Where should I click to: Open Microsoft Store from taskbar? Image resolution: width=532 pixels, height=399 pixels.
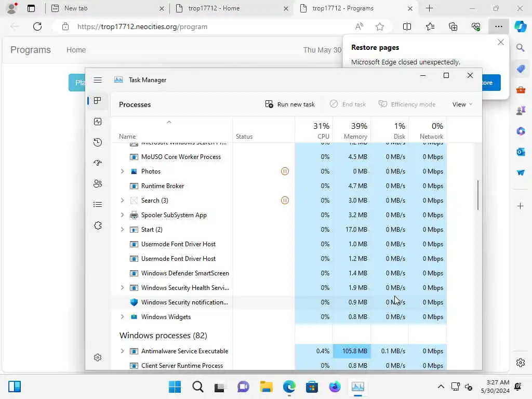click(x=312, y=387)
